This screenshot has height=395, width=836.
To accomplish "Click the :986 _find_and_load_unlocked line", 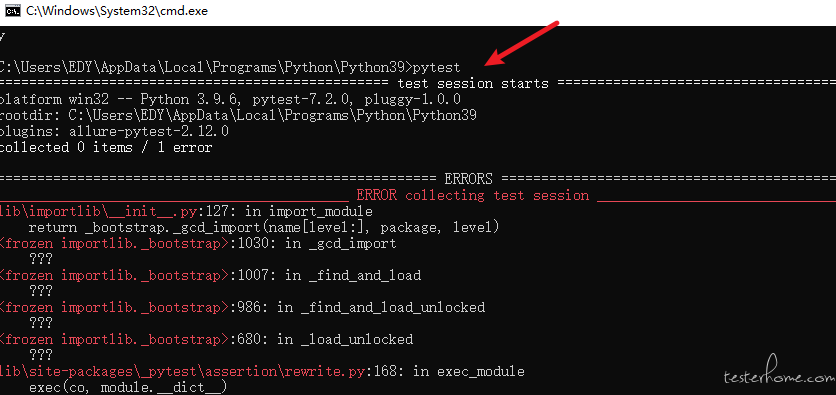I will pyautogui.click(x=242, y=308).
